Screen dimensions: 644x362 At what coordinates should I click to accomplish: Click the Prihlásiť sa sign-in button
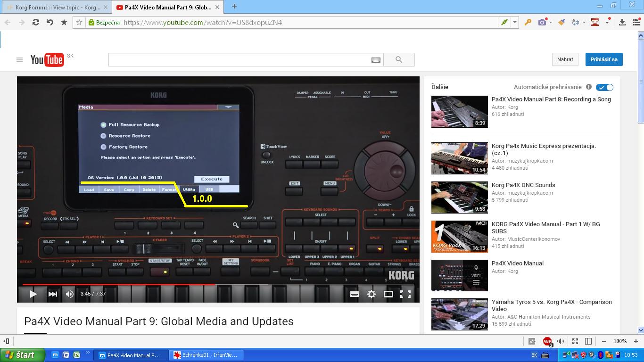[x=604, y=59]
